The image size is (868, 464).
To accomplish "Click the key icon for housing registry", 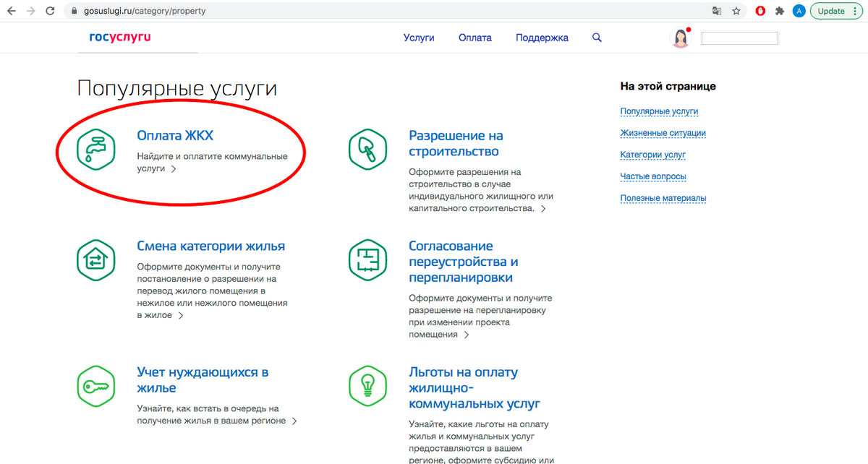I will [x=96, y=387].
